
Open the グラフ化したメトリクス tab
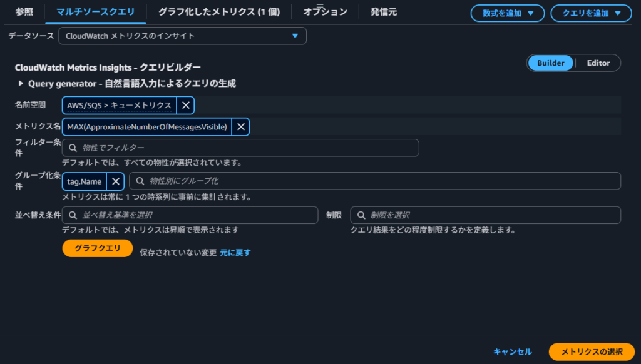(218, 12)
